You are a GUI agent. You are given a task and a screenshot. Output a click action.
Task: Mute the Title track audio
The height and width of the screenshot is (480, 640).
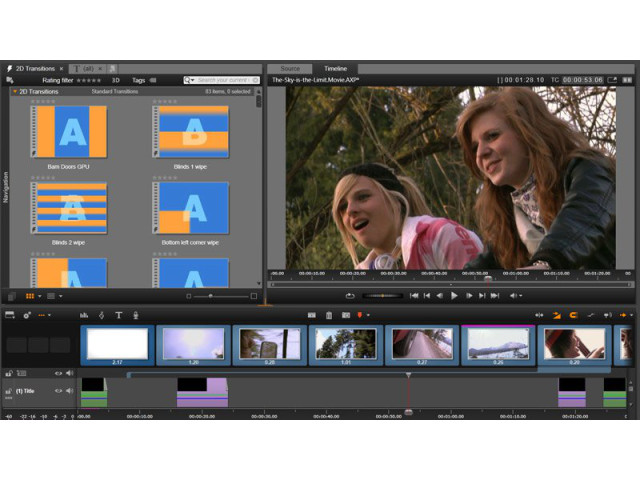click(x=69, y=391)
